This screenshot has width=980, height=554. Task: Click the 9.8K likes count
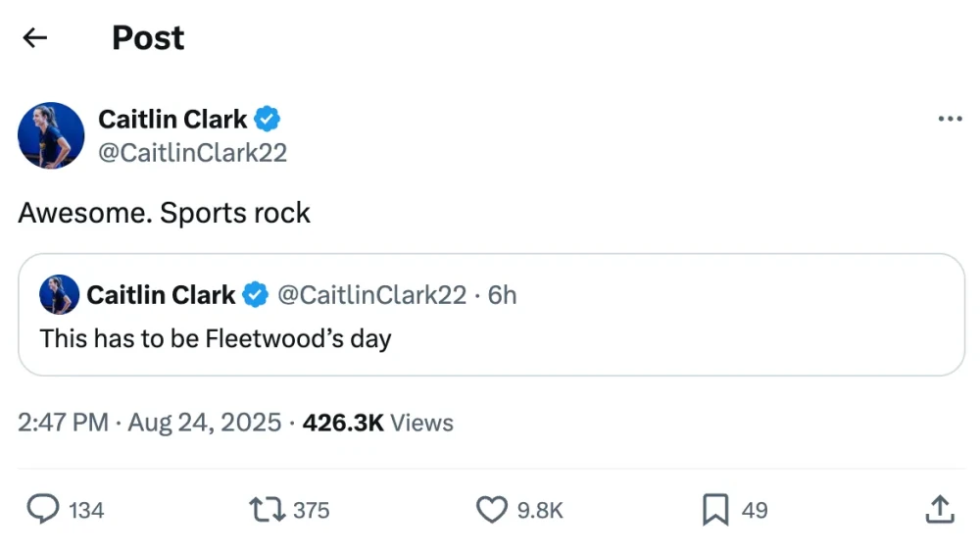pos(539,511)
